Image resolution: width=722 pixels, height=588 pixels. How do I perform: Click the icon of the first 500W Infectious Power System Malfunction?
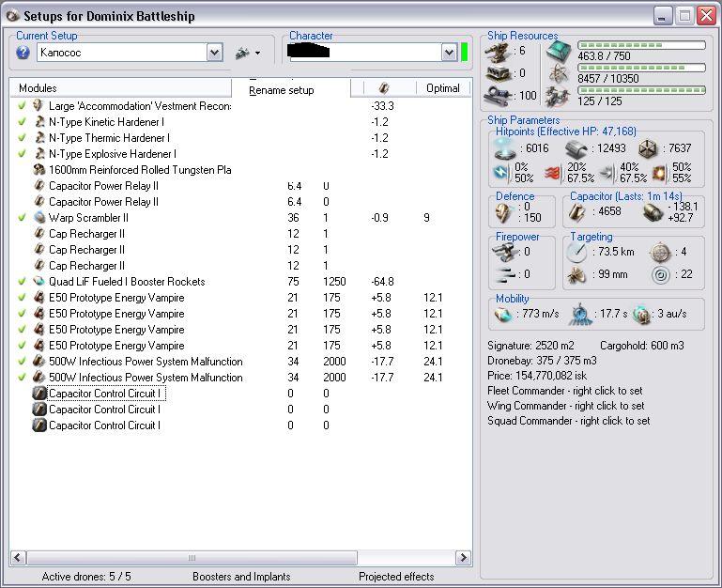(39, 361)
